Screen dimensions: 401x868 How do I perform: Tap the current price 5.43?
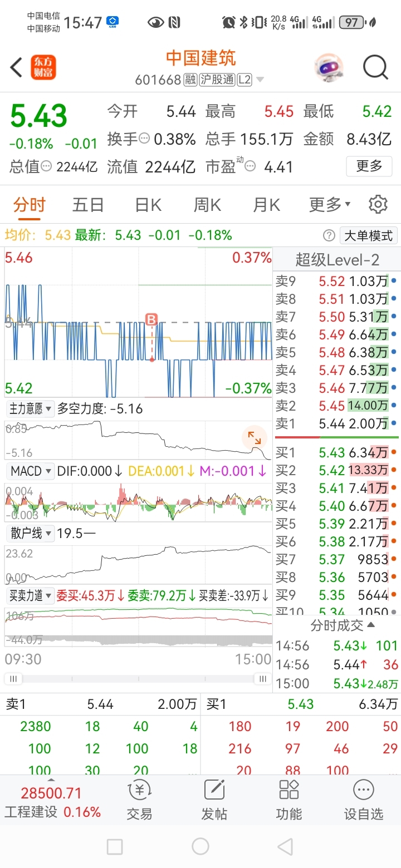pyautogui.click(x=39, y=116)
